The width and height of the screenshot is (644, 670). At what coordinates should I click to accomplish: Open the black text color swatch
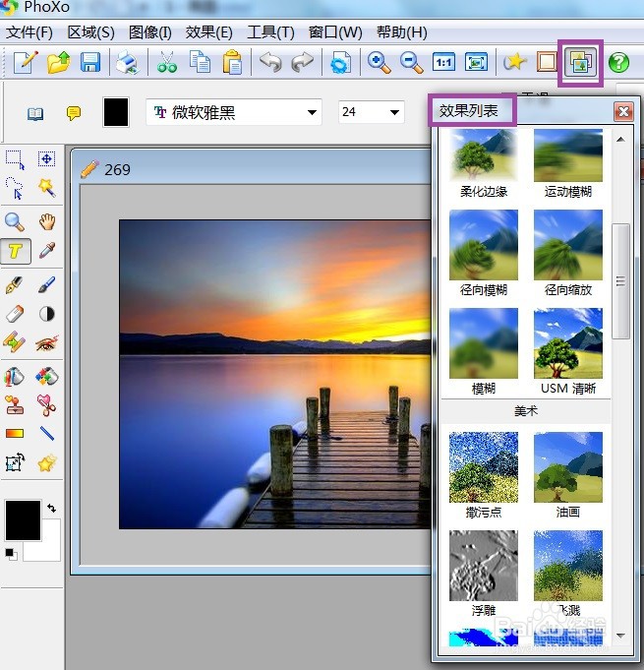click(116, 112)
